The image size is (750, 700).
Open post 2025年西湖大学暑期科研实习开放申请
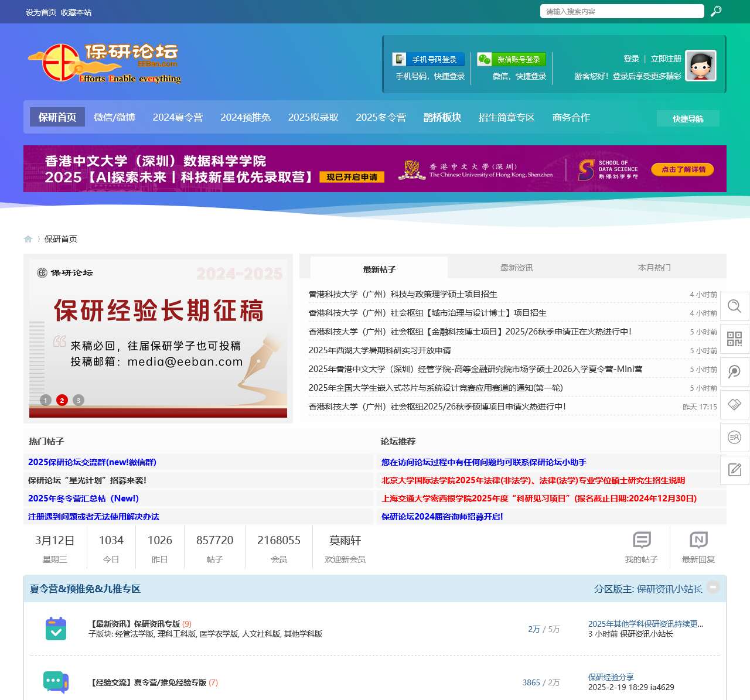[380, 350]
